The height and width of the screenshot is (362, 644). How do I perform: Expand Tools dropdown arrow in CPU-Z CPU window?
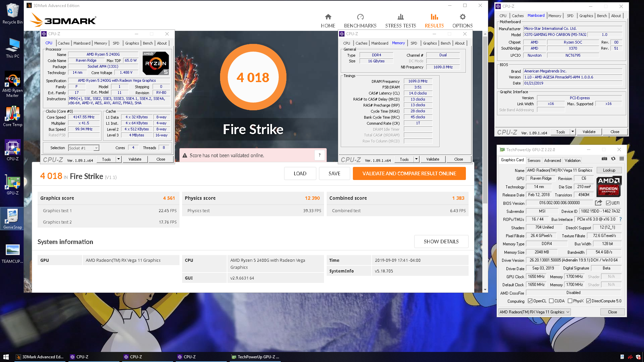[x=118, y=159]
